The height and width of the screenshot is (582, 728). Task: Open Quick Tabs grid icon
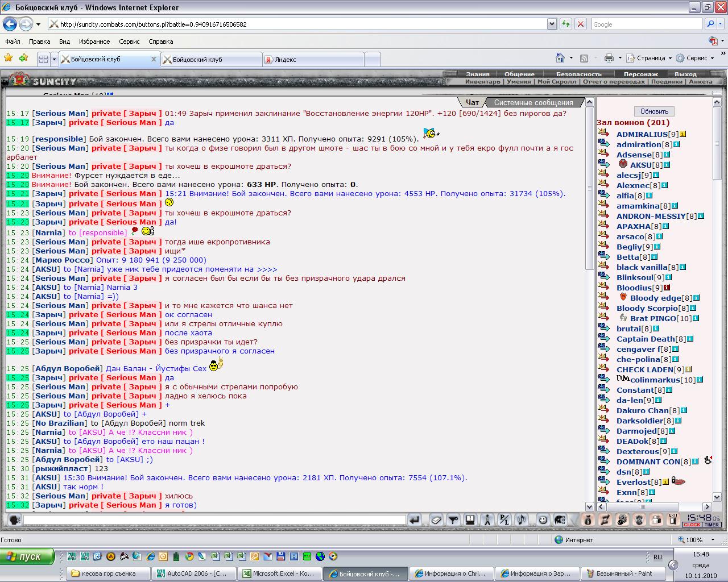pyautogui.click(x=43, y=59)
